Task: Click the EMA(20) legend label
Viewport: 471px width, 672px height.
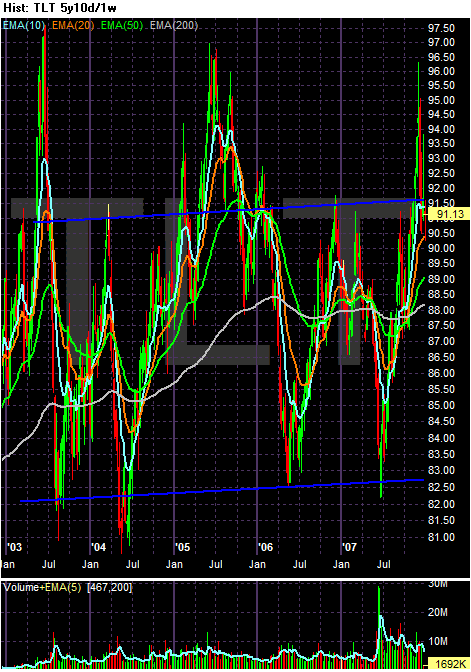Action: (73, 25)
